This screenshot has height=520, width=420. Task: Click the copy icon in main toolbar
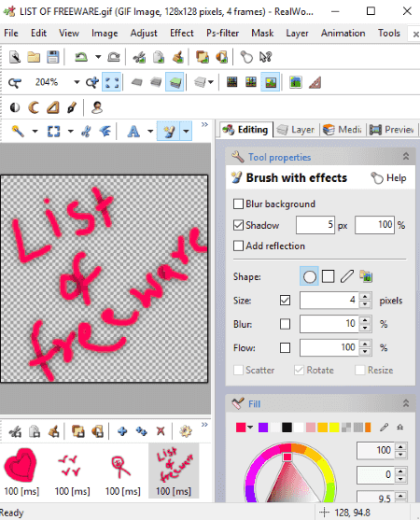[159, 57]
